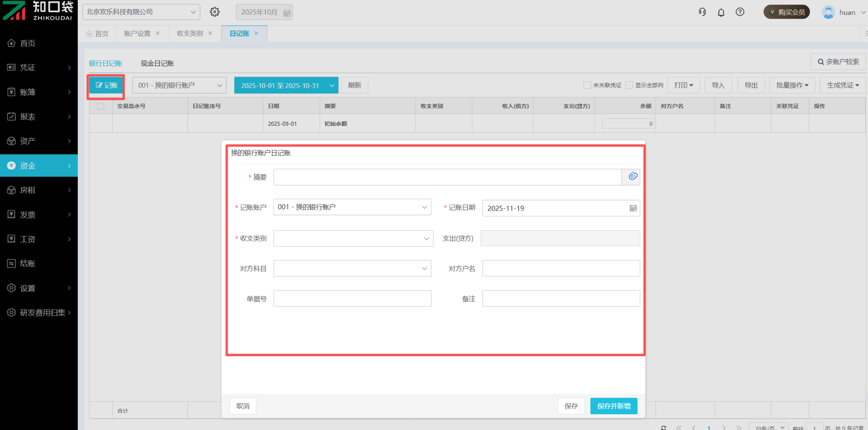Image resolution: width=868 pixels, height=430 pixels.
Task: Close the 日记账 tab
Action: pyautogui.click(x=256, y=33)
